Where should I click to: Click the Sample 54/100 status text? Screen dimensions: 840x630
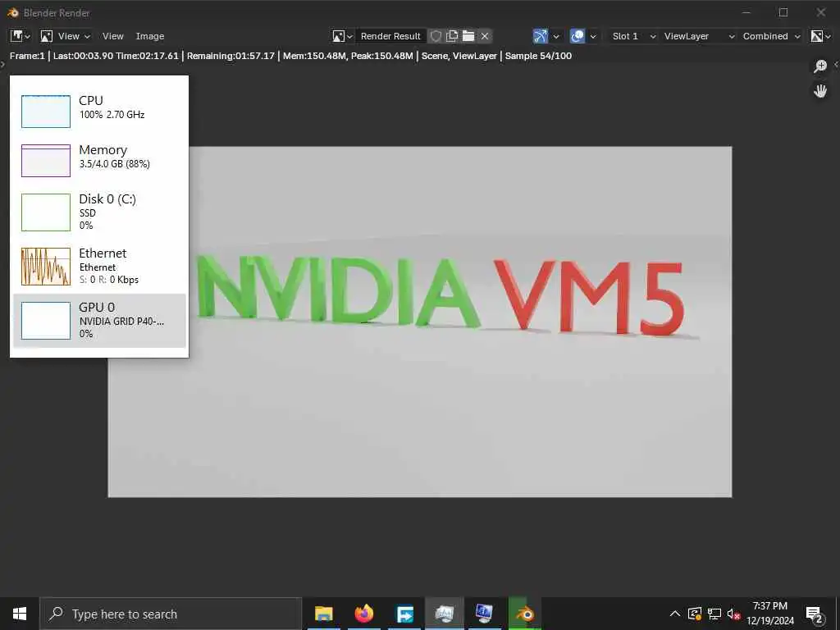pyautogui.click(x=538, y=56)
